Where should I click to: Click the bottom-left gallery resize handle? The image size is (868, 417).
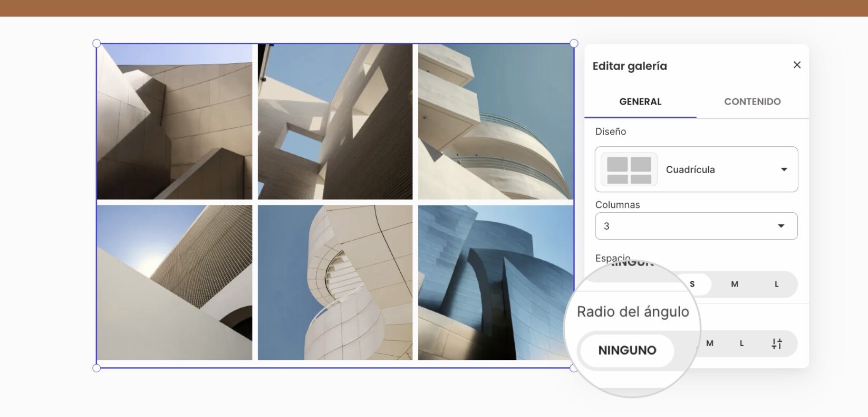97,368
